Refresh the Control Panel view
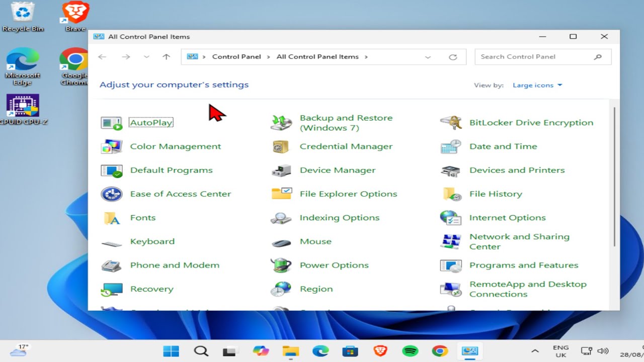Screen dimensions: 644x362 click(x=453, y=57)
